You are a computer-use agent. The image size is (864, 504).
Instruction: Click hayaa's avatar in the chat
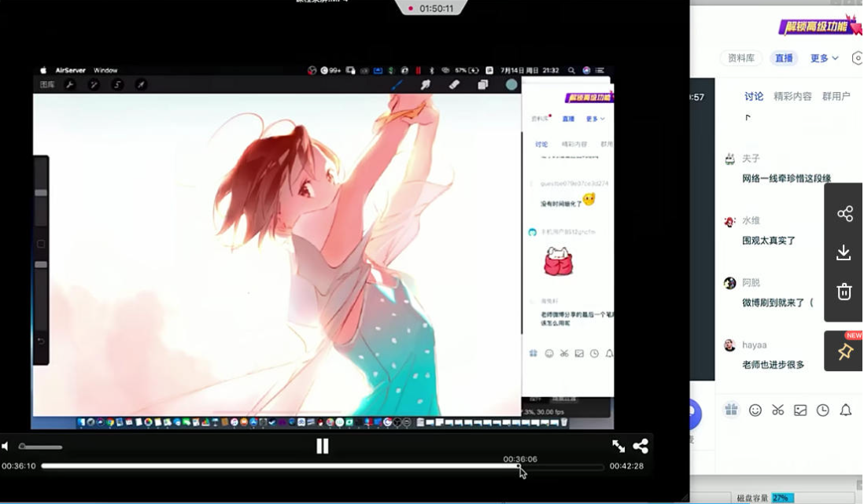tap(729, 345)
